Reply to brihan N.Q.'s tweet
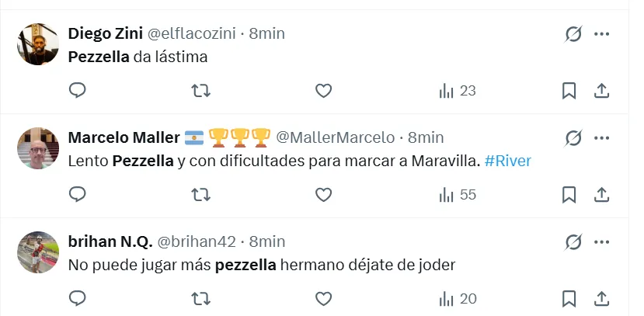The height and width of the screenshot is (316, 644). pyautogui.click(x=77, y=298)
